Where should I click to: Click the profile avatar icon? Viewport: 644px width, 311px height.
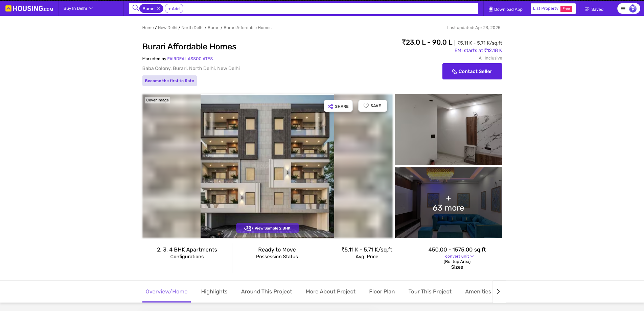click(x=634, y=8)
